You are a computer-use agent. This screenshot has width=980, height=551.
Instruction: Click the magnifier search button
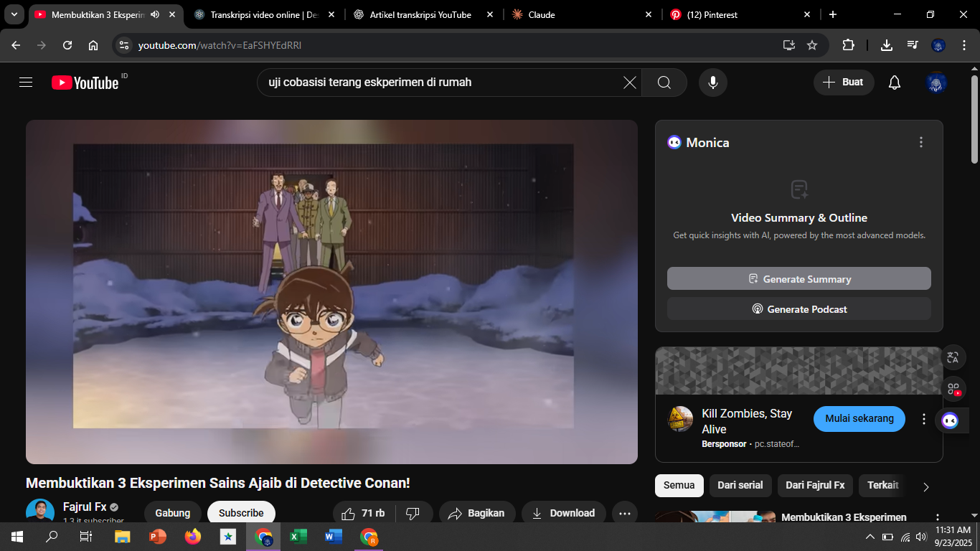[664, 83]
